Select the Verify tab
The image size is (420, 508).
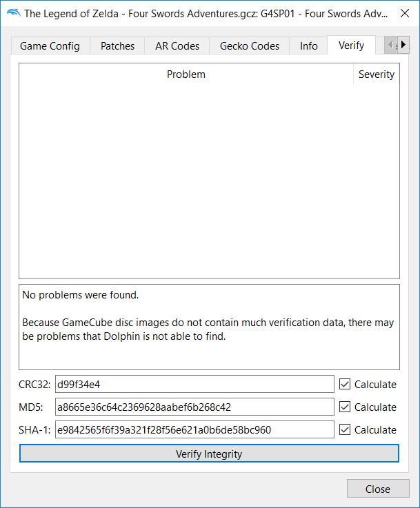point(351,45)
